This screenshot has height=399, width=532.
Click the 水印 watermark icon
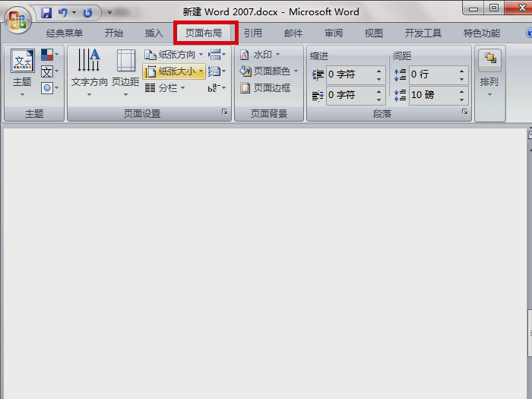[245, 54]
